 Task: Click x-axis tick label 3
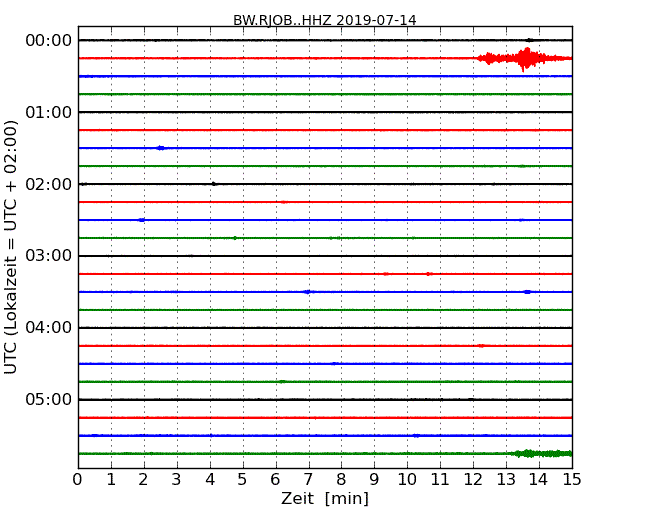click(176, 480)
